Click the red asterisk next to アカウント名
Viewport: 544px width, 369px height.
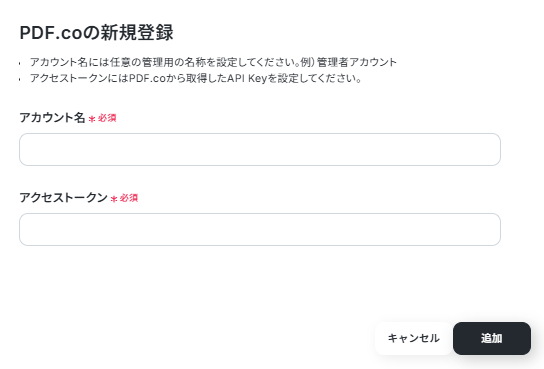click(x=92, y=119)
